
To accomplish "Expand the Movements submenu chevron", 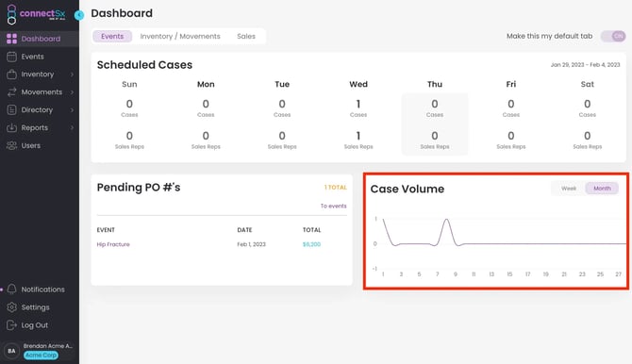I will click(72, 91).
